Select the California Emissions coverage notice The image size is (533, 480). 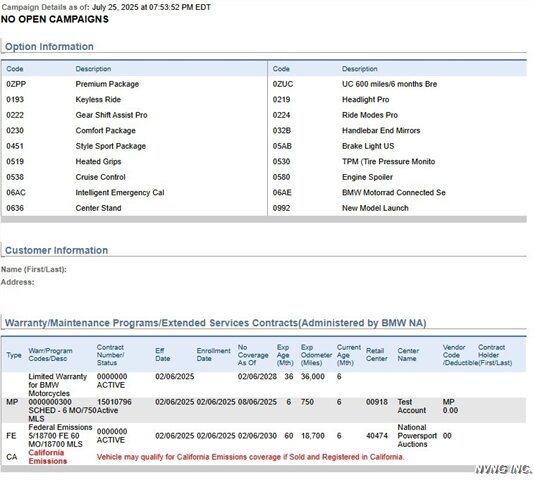[251, 457]
